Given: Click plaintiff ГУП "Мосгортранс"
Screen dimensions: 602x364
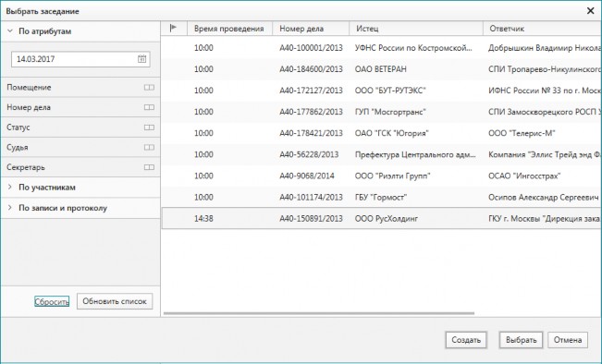Looking at the screenshot, I should pyautogui.click(x=390, y=112).
